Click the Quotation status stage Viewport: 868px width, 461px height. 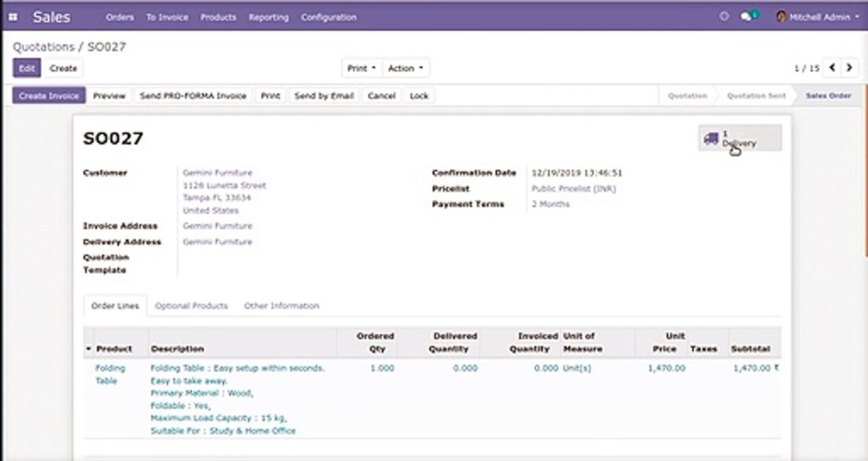(687, 95)
